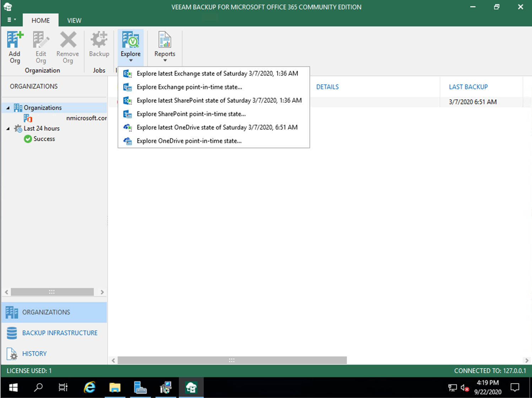Viewport: 532px width, 398px height.
Task: Choose Explore SharePoint point-in-time state
Action: click(214, 114)
